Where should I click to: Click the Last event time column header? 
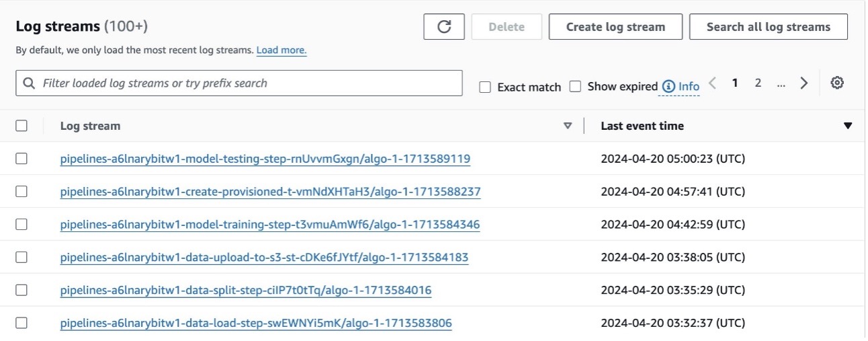click(x=642, y=126)
